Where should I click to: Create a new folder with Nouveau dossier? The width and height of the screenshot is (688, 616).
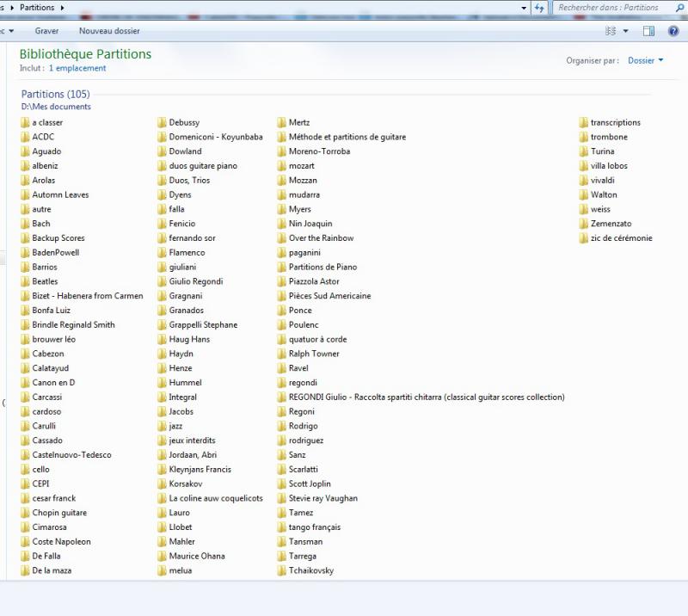pyautogui.click(x=109, y=31)
